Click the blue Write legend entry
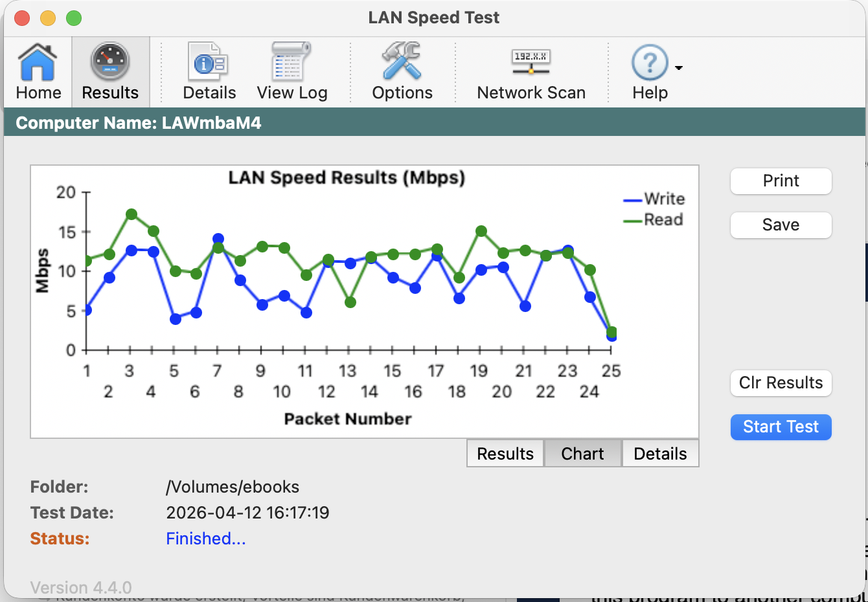Viewport: 868px width, 602px height. click(654, 199)
